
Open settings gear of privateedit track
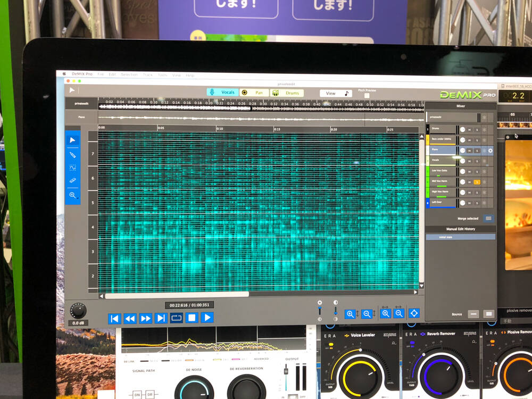click(x=485, y=117)
